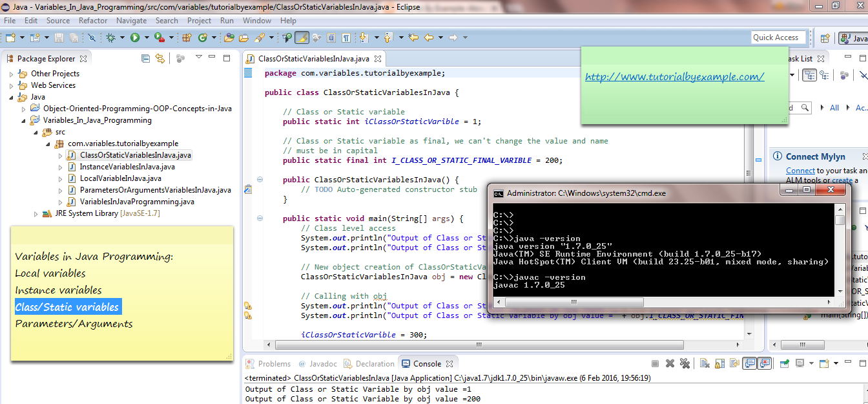Click the Java perspective button
Image resolution: width=868 pixels, height=404 pixels.
tap(853, 38)
